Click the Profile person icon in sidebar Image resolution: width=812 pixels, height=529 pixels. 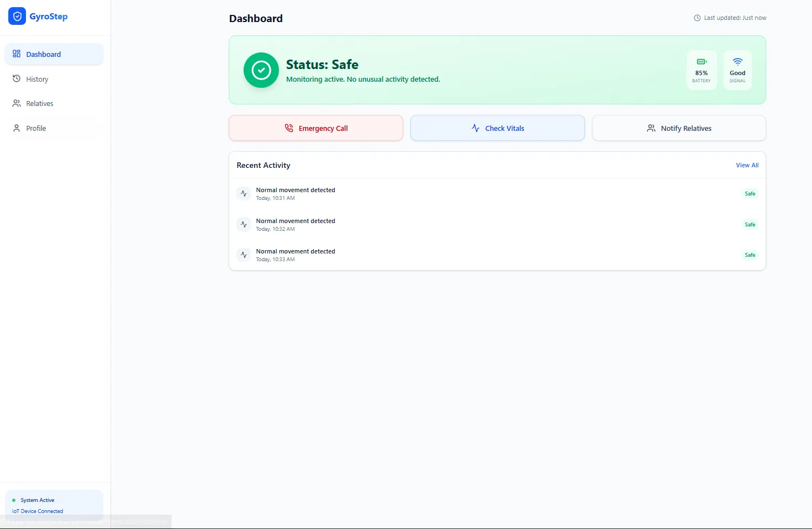(x=17, y=128)
